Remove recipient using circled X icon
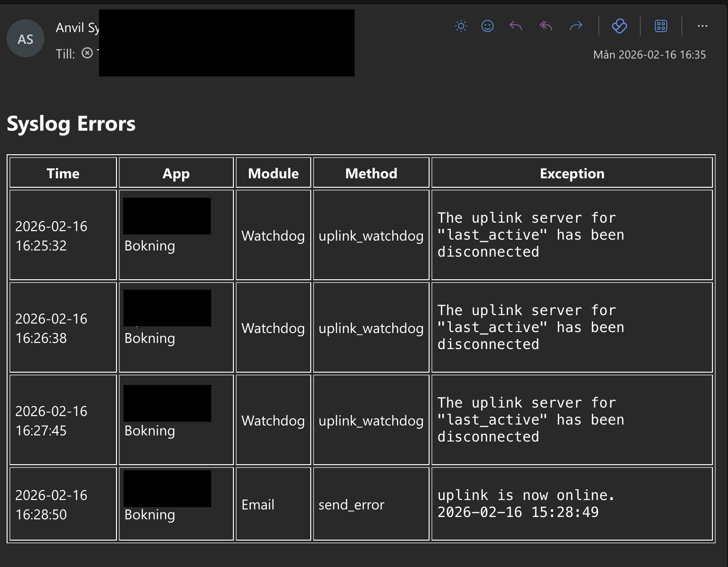Viewport: 728px width, 567px height. [87, 53]
